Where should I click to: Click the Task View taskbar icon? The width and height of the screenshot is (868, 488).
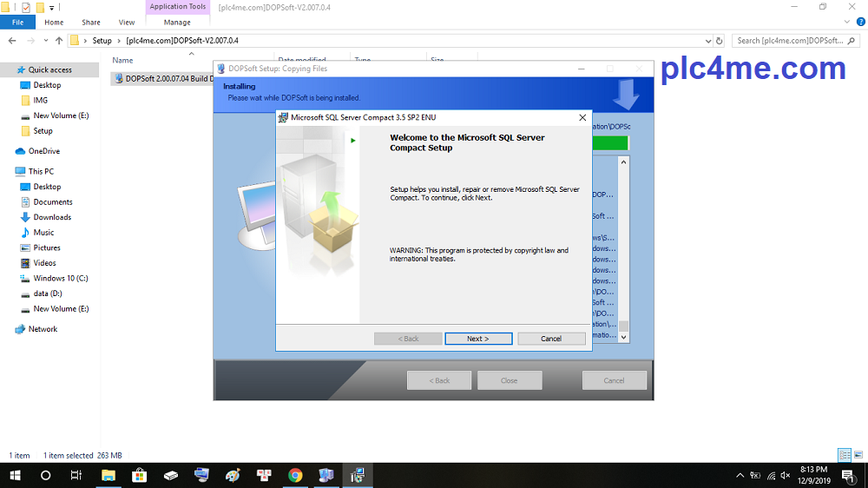click(x=76, y=475)
